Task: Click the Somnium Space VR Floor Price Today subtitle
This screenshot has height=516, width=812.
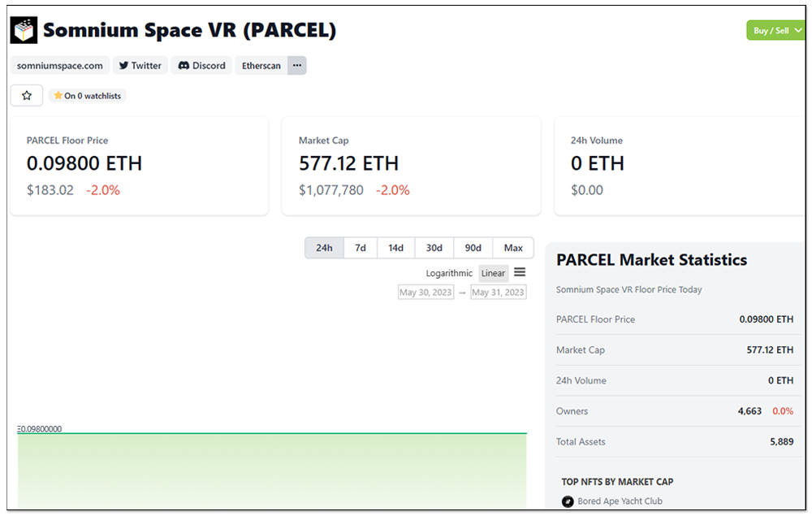Action: pos(628,289)
